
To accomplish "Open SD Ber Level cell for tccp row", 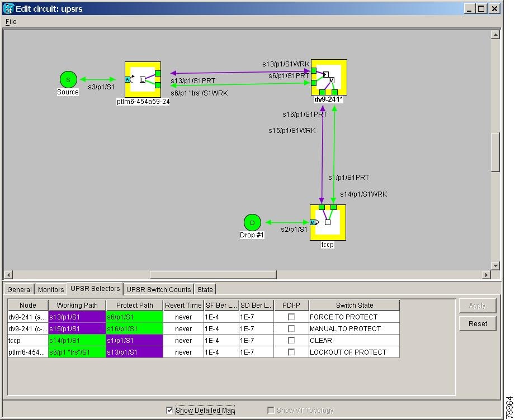I will pyautogui.click(x=256, y=341).
